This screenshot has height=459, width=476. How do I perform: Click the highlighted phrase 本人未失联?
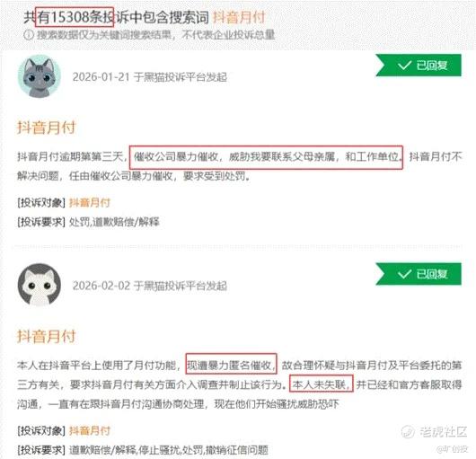point(322,384)
